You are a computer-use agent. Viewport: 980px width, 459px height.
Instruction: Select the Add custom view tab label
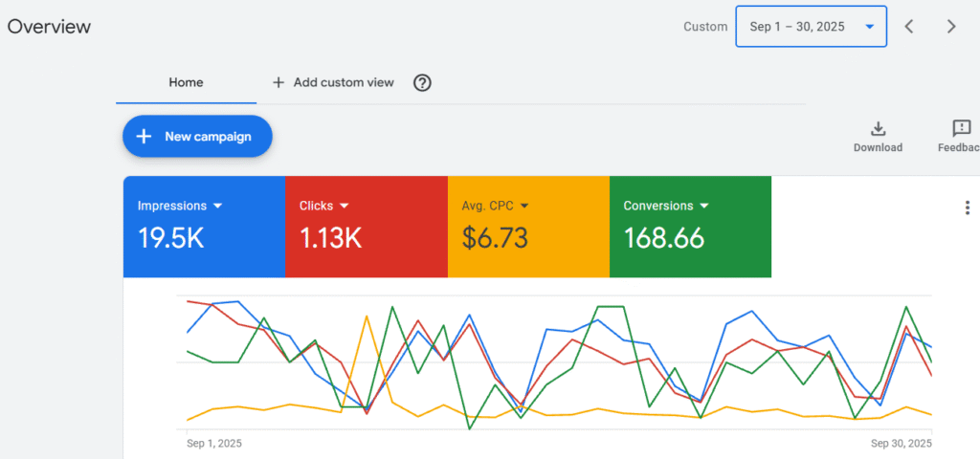[x=344, y=82]
